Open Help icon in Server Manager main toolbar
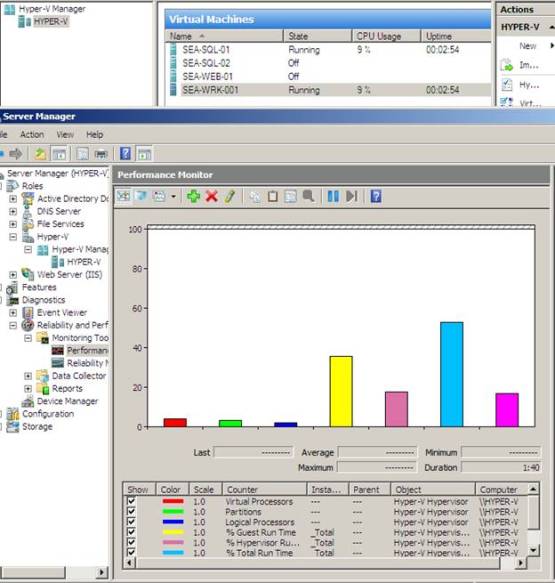 coord(125,154)
